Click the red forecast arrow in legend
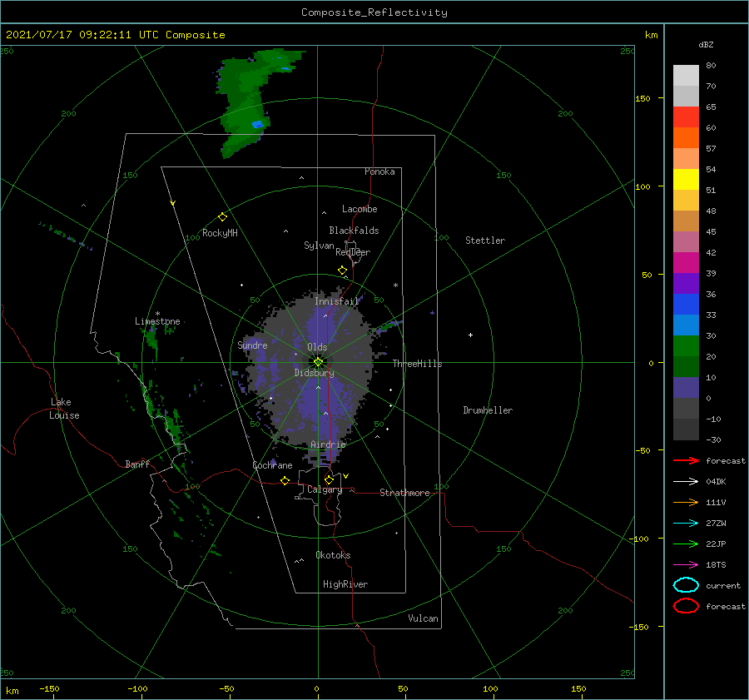The width and height of the screenshot is (749, 700). [x=686, y=460]
